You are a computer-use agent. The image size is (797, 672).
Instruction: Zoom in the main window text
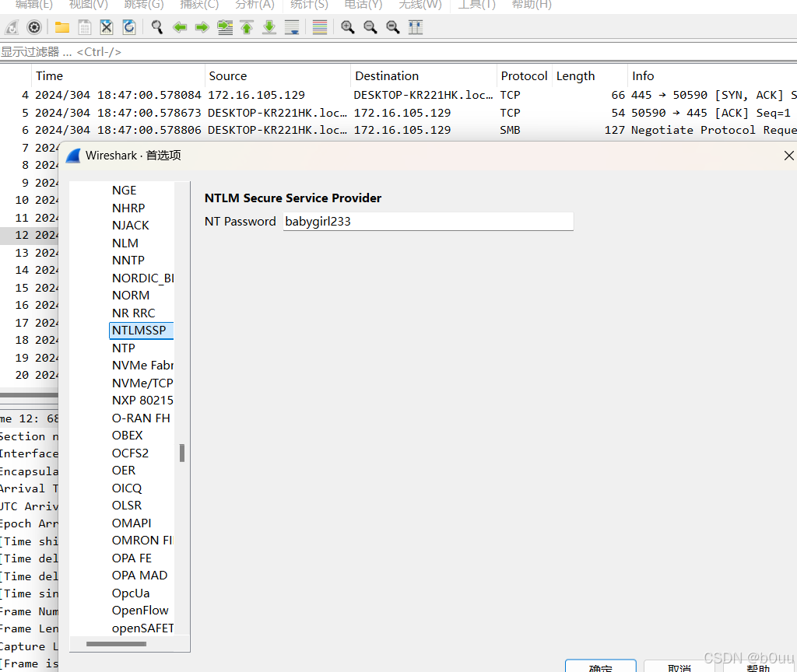(348, 27)
